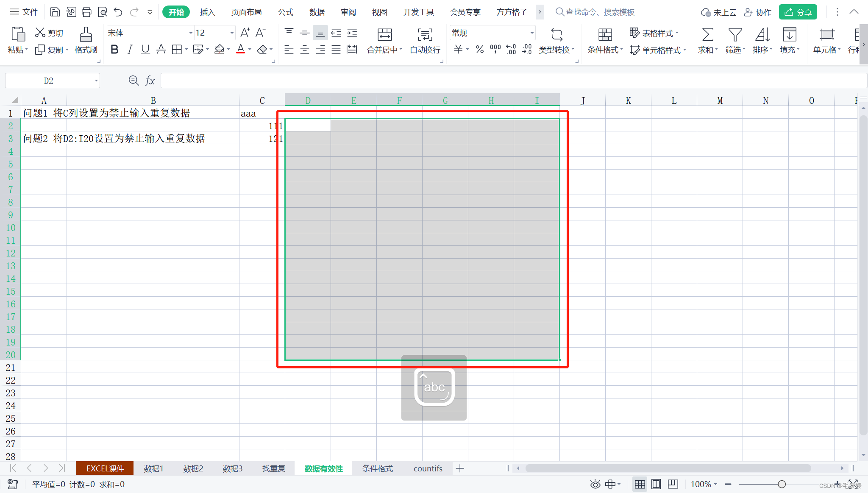The height and width of the screenshot is (493, 868).
Task: Click the Filter funnel icon
Action: click(735, 35)
